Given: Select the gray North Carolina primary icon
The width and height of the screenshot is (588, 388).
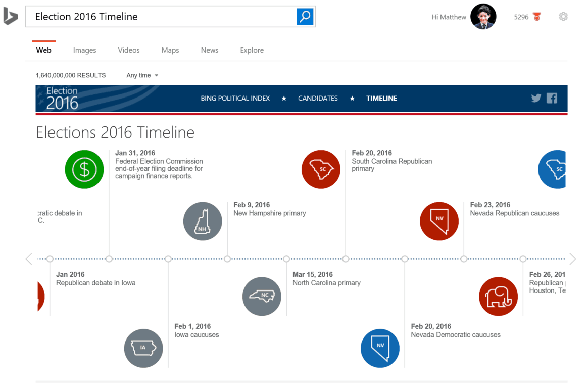Looking at the screenshot, I should click(x=262, y=296).
